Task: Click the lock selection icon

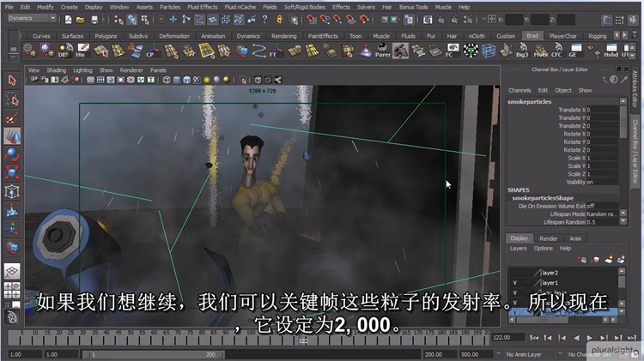Action: [x=280, y=19]
